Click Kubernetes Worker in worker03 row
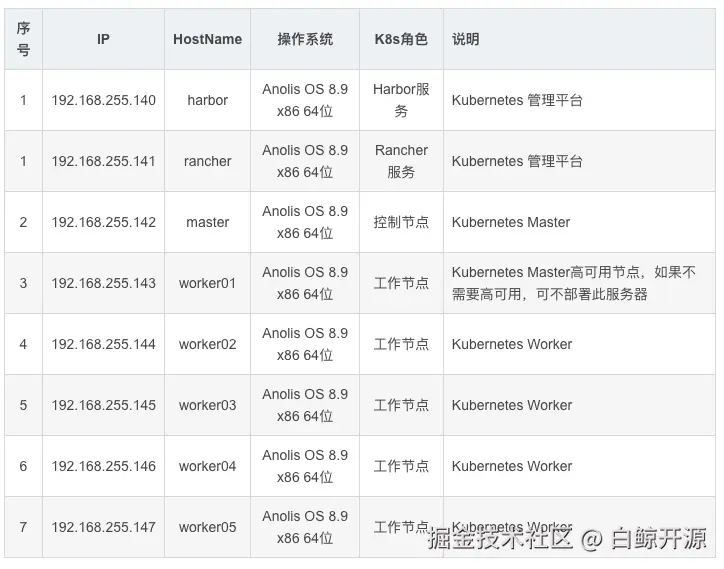The width and height of the screenshot is (724, 569). 512,405
